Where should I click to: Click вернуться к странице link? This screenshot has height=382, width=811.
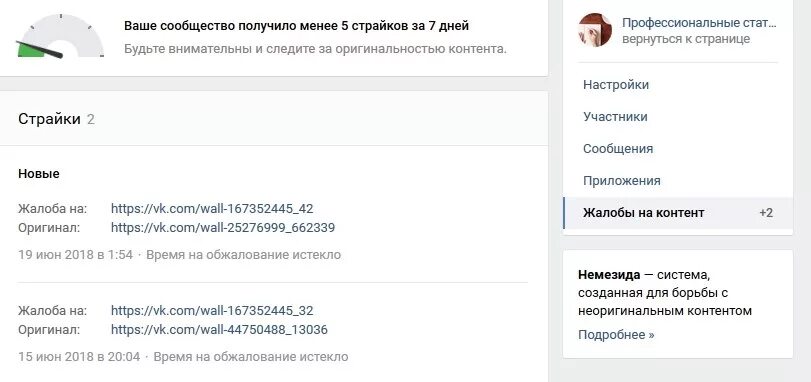(686, 39)
